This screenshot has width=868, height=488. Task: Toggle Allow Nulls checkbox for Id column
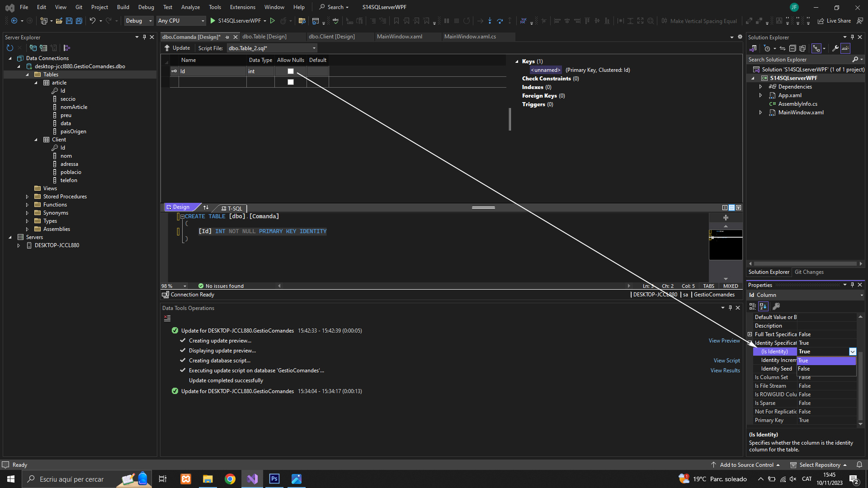[291, 71]
